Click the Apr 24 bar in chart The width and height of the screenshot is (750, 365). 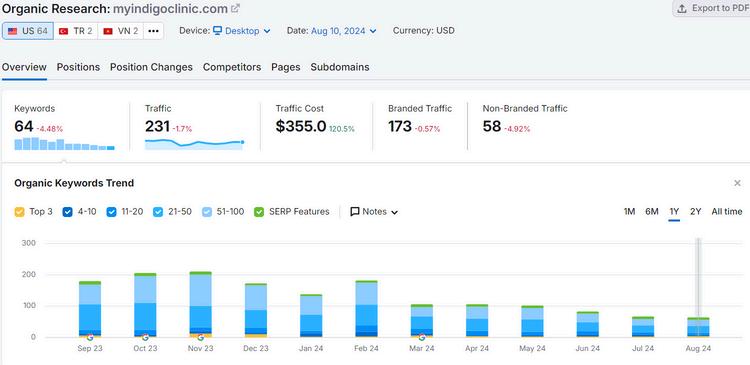(477, 321)
